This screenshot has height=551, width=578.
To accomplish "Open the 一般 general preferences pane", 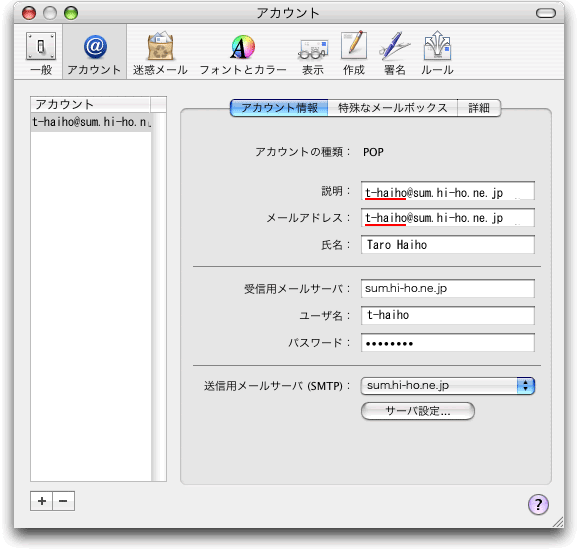I will (x=41, y=54).
